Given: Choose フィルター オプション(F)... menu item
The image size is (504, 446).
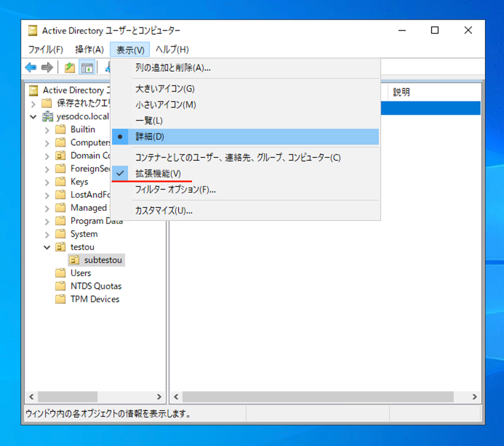Looking at the screenshot, I should point(245,190).
